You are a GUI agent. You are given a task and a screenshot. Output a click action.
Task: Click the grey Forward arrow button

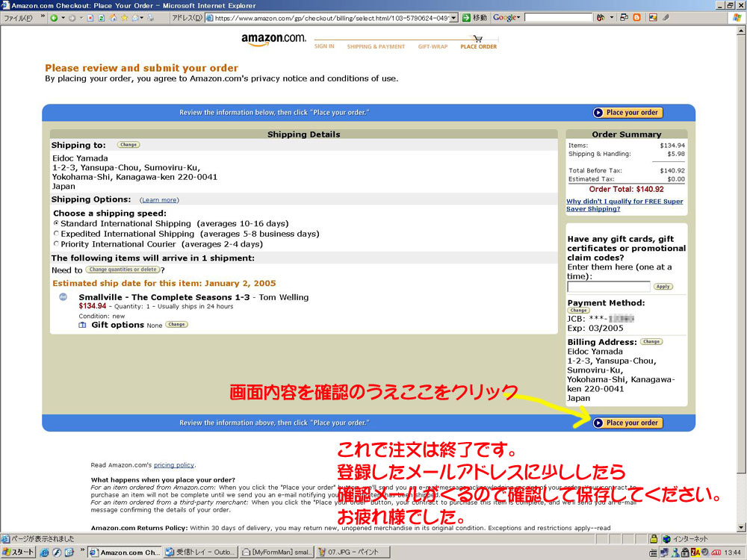point(72,18)
